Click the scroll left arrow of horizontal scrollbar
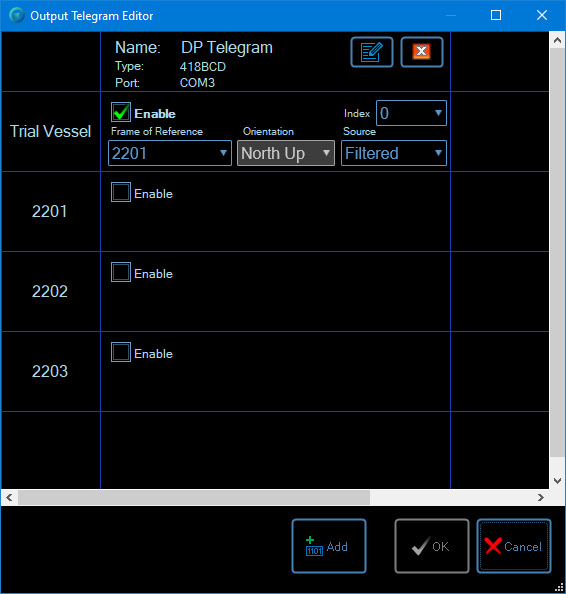Screen dimensions: 566x594 coord(9,497)
